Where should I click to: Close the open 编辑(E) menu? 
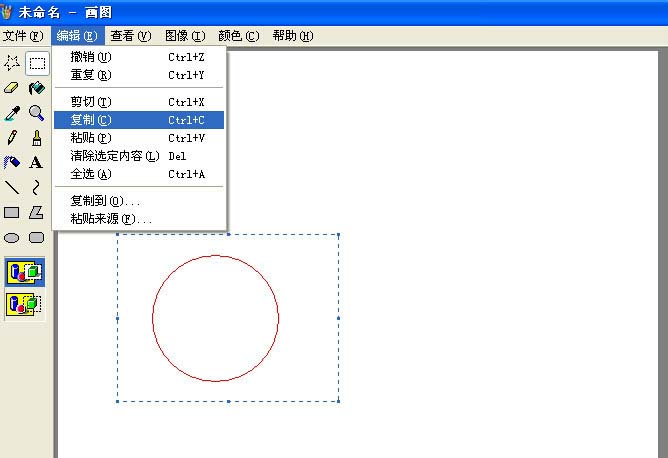coord(78,36)
